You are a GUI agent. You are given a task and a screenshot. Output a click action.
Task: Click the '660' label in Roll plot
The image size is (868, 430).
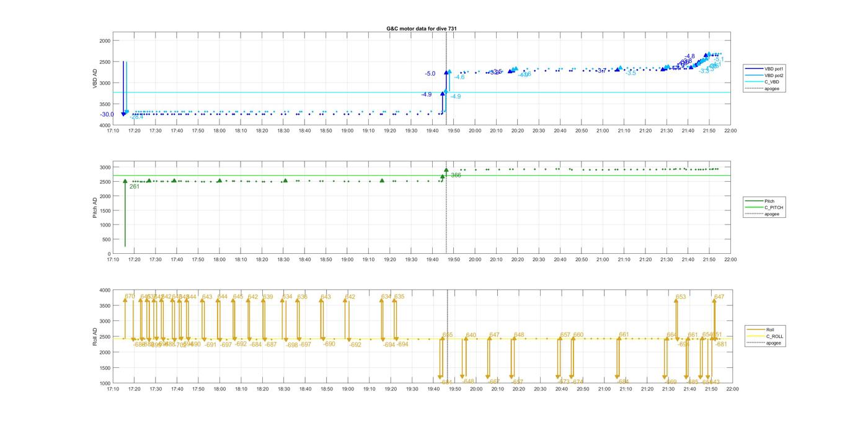coord(578,335)
